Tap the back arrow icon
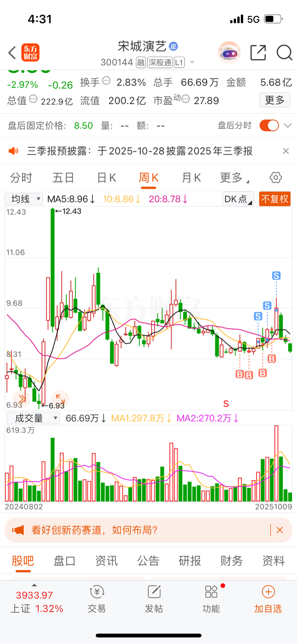Screen dimensions: 297x644 coord(12,53)
